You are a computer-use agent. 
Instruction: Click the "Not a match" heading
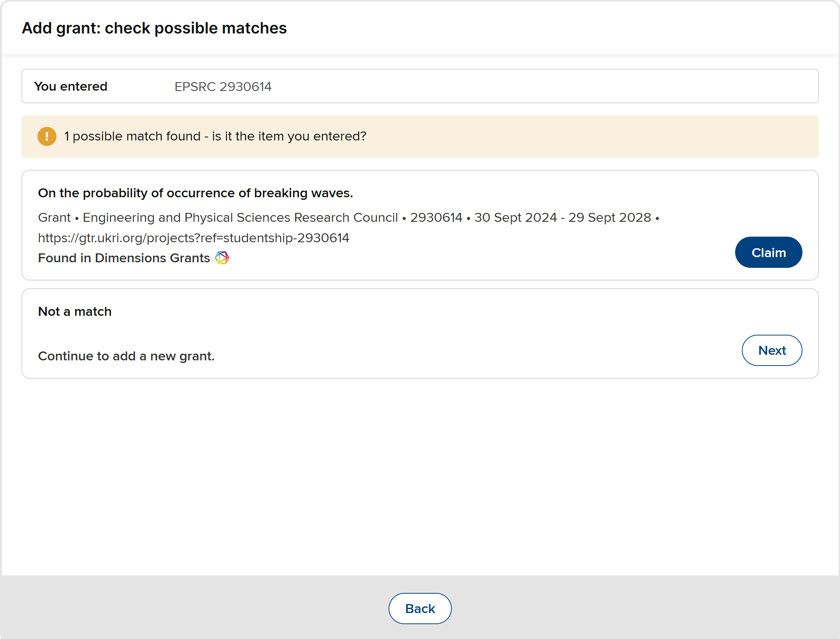(75, 312)
